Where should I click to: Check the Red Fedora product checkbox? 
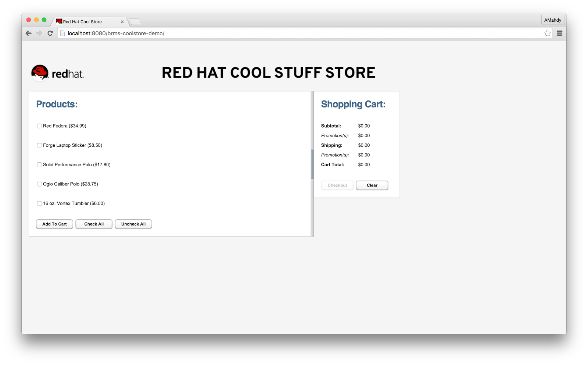[39, 126]
